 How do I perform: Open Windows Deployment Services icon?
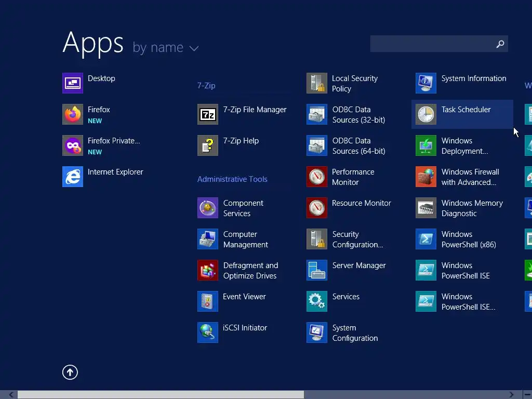click(x=426, y=145)
